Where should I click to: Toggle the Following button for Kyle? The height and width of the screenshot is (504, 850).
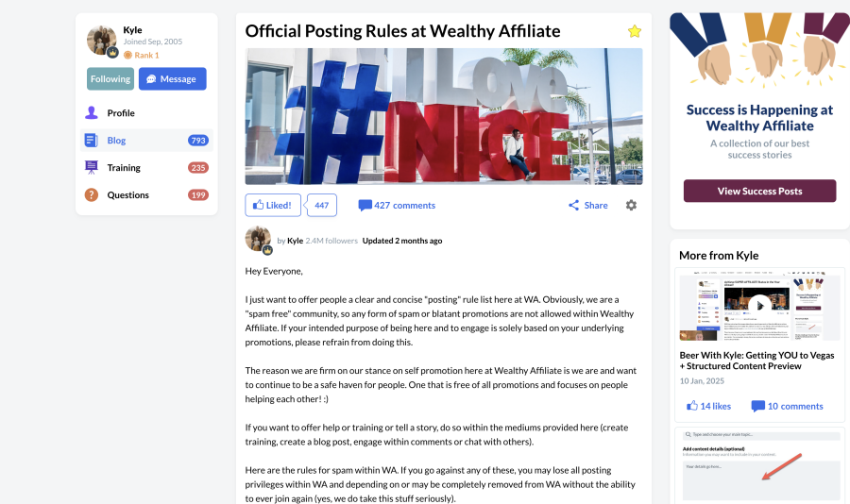[x=110, y=79]
